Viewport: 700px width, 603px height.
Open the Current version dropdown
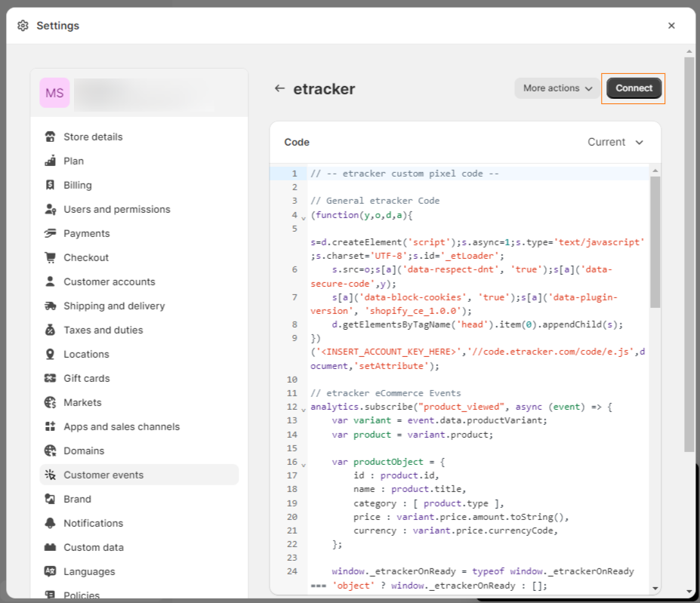[x=615, y=142]
